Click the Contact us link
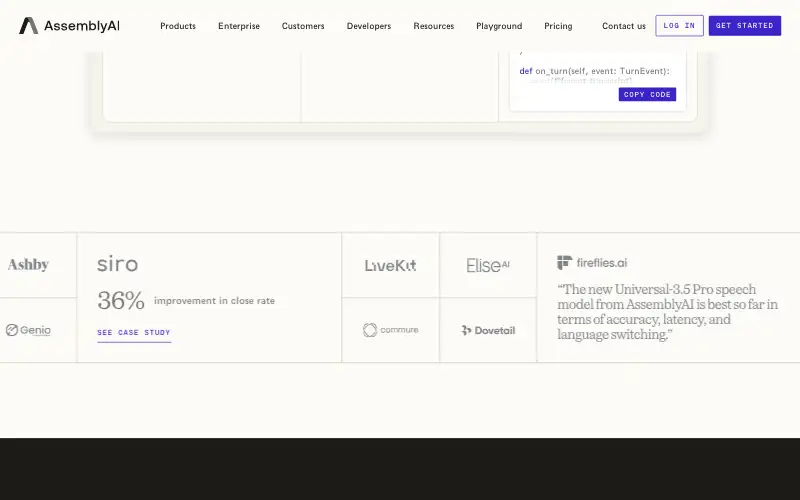This screenshot has width=800, height=500. pyautogui.click(x=623, y=26)
